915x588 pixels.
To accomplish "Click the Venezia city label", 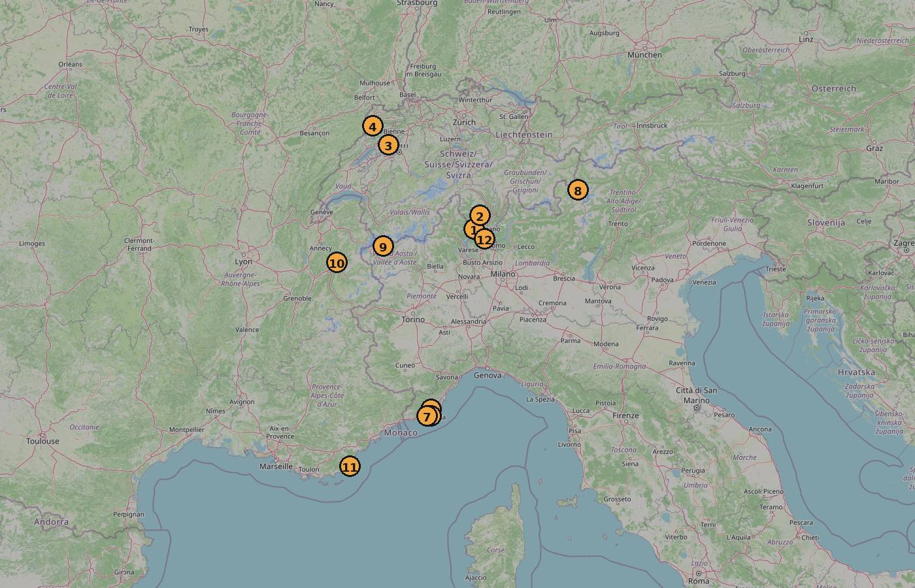I will pos(703,282).
